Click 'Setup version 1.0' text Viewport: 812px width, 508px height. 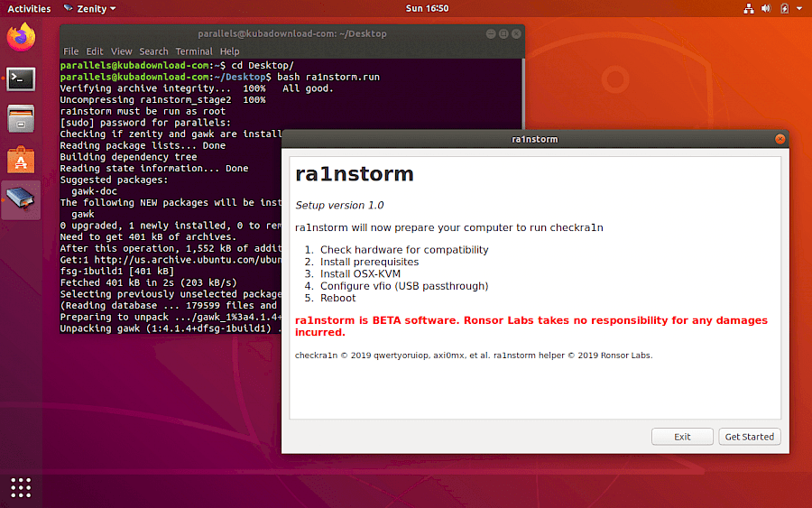[x=339, y=205]
